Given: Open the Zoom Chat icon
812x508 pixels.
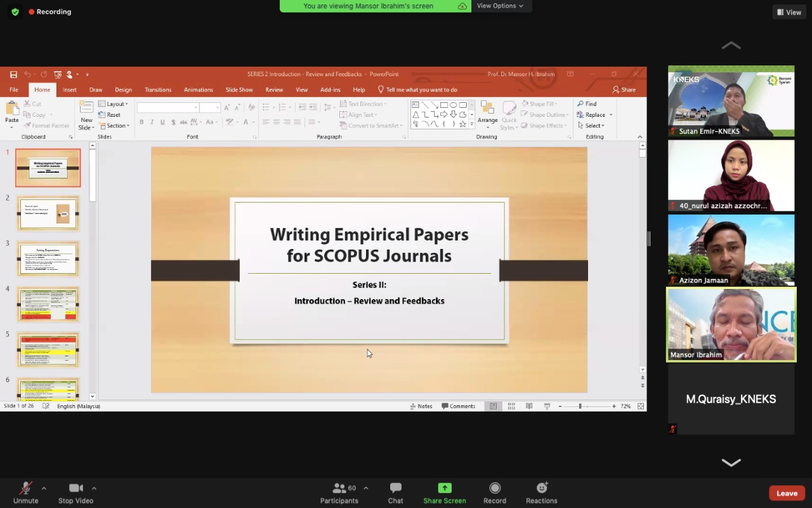Looking at the screenshot, I should pos(396,488).
